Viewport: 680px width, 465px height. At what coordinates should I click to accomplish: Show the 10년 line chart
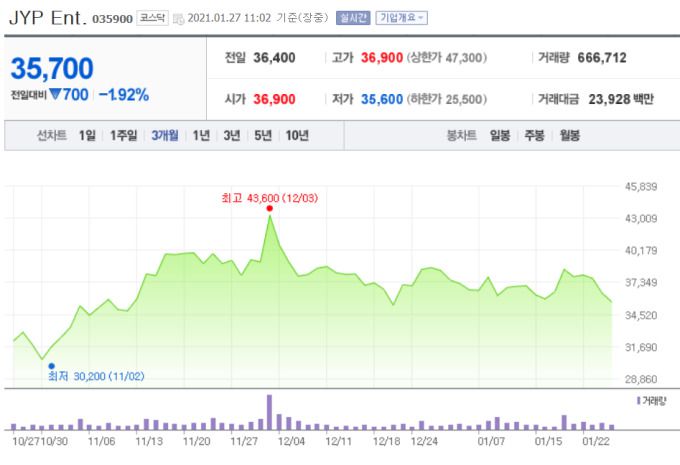pyautogui.click(x=297, y=136)
